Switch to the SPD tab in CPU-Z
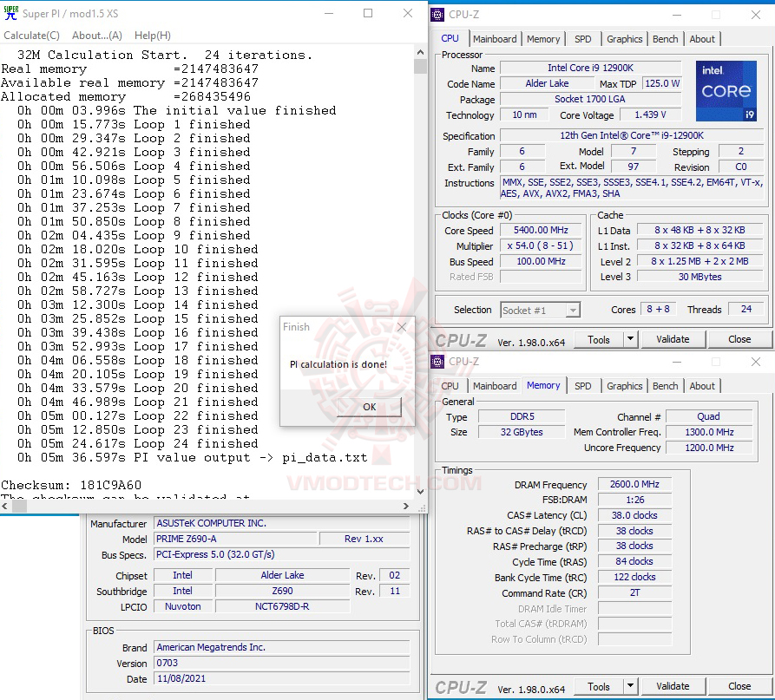Viewport: 775px width, 700px height. (583, 39)
